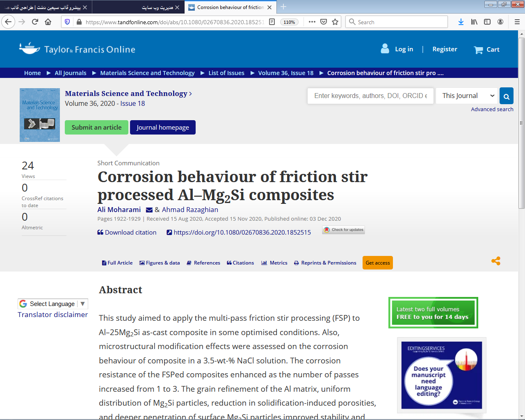Open the downloads arrow panel
The width and height of the screenshot is (525, 420).
click(x=461, y=22)
